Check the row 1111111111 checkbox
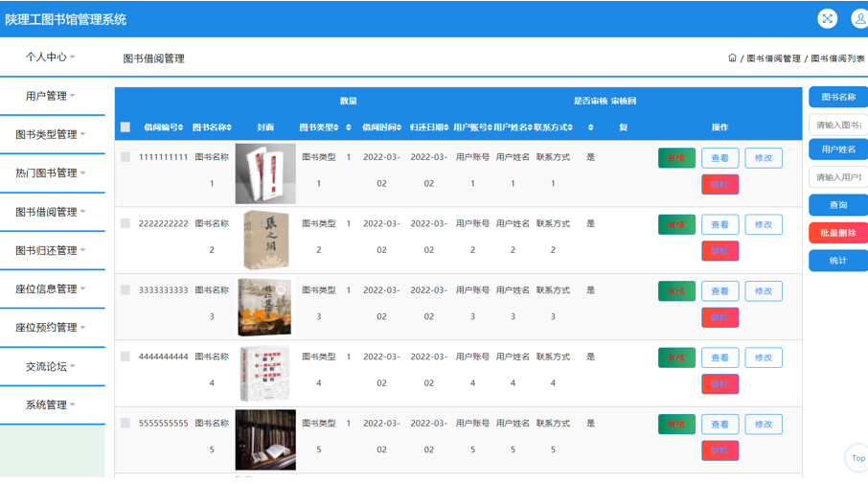868x484 pixels. tap(126, 157)
